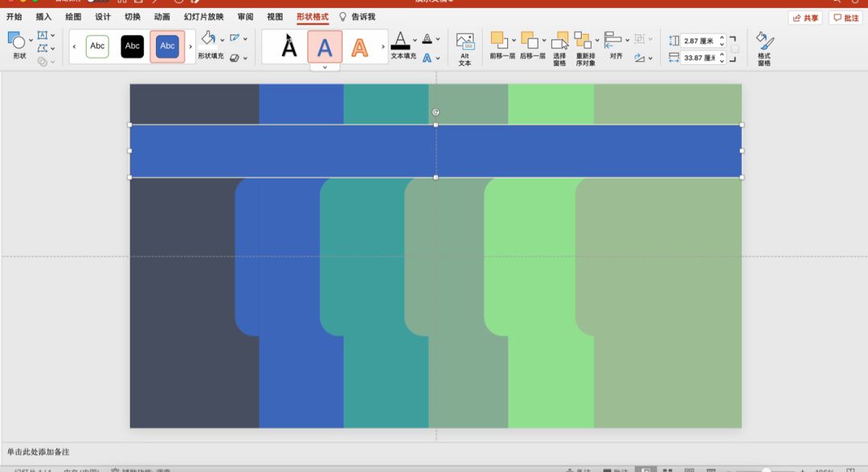Expand the WordArt styles gallery downward

(x=325, y=68)
